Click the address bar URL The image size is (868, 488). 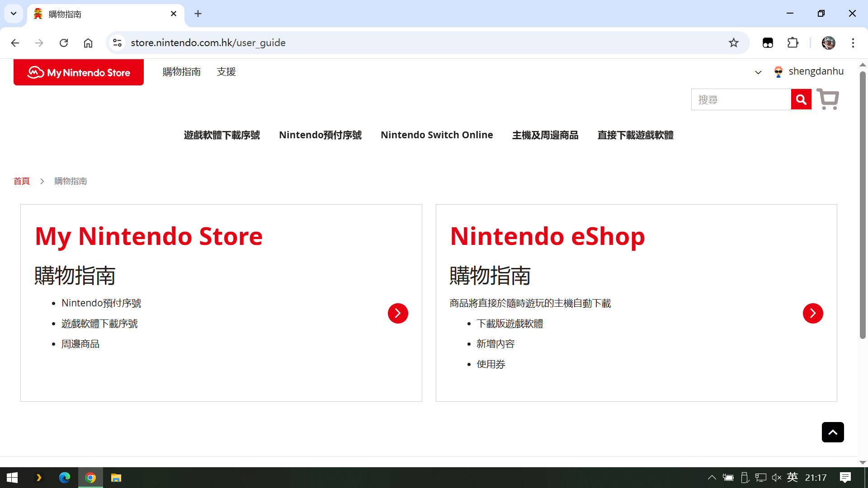coord(208,42)
